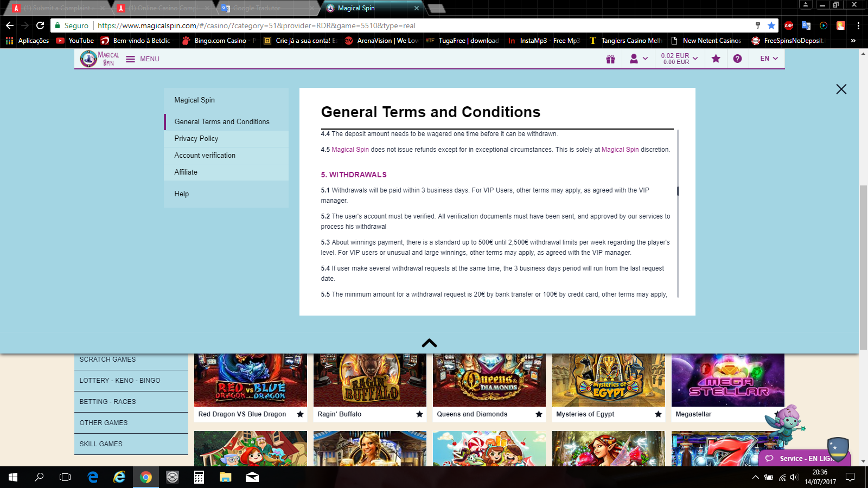Open Windows taskbar search
The width and height of the screenshot is (868, 488).
pos(39,477)
